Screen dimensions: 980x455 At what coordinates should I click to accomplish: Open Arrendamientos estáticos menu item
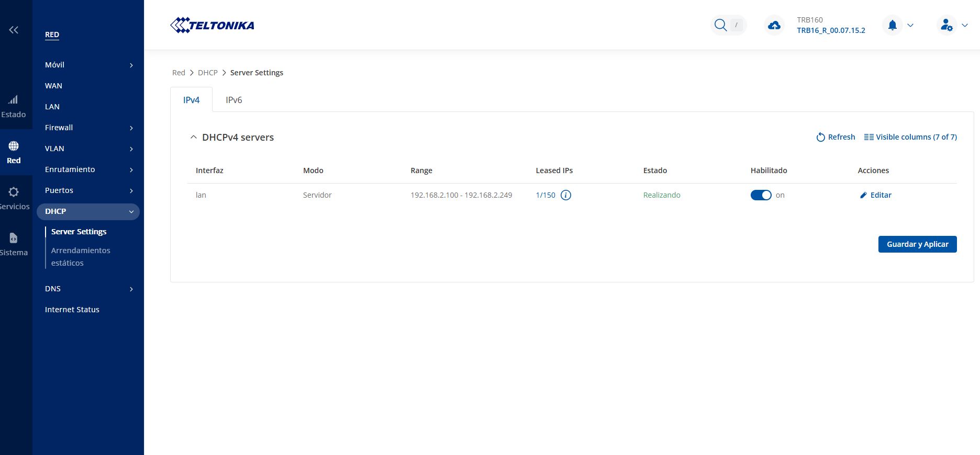click(x=80, y=257)
